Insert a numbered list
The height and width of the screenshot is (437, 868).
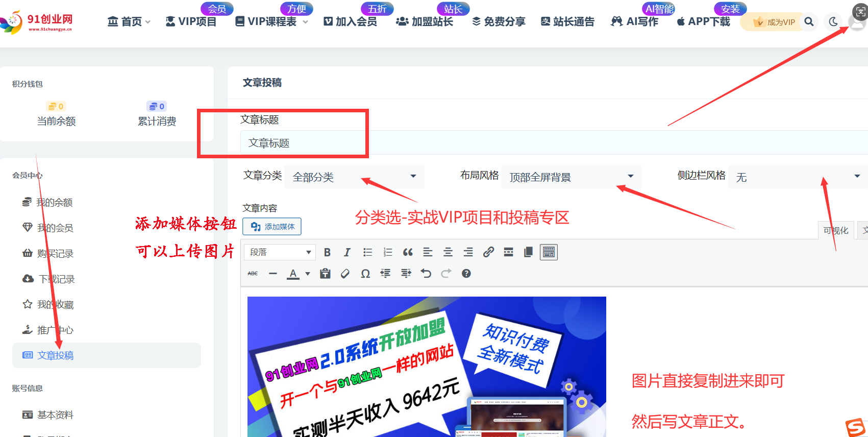coord(388,252)
